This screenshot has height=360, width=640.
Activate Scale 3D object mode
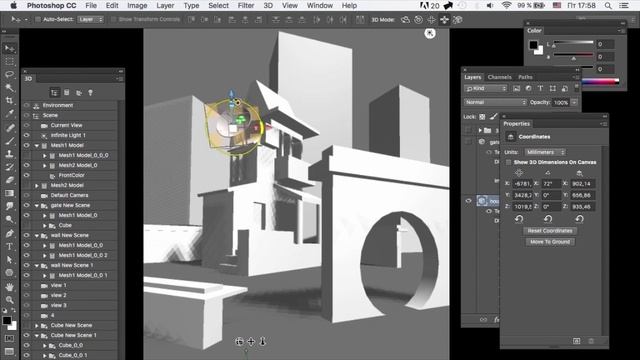(x=458, y=20)
